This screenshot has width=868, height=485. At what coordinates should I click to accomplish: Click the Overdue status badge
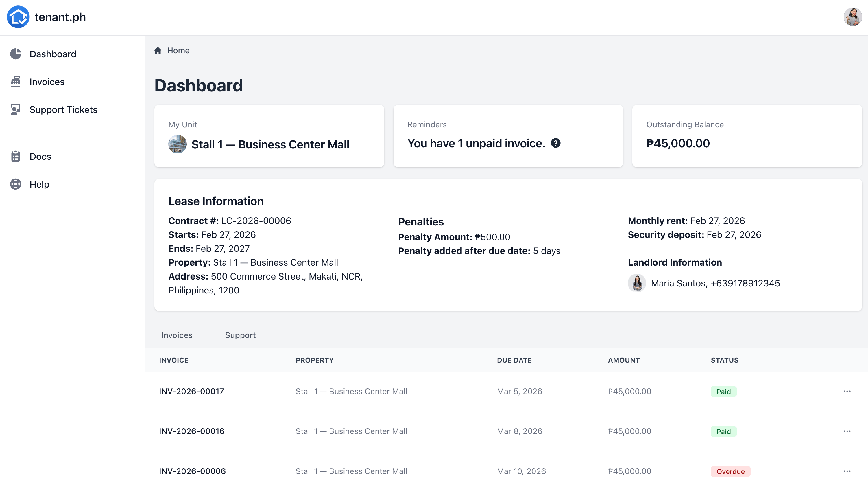pyautogui.click(x=730, y=471)
